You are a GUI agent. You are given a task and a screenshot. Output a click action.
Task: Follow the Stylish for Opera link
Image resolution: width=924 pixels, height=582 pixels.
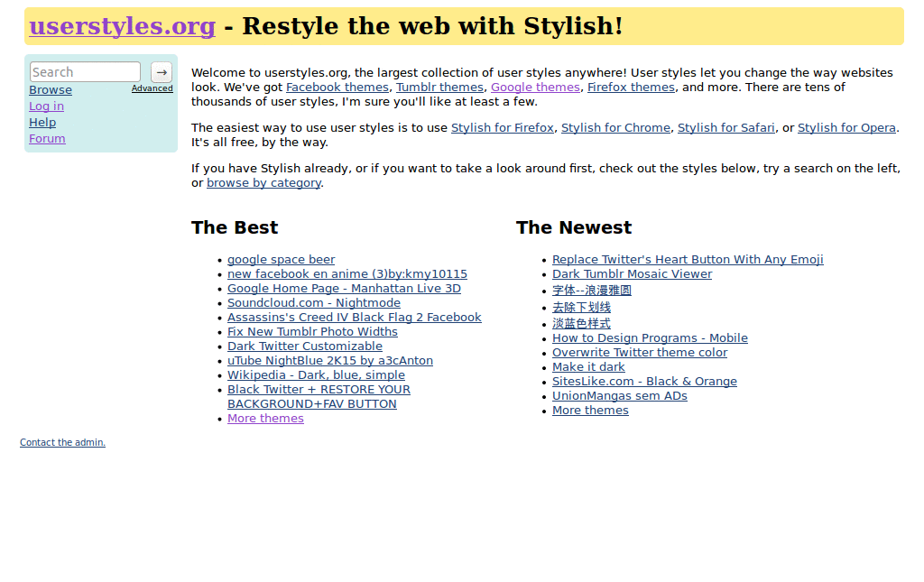[846, 128]
